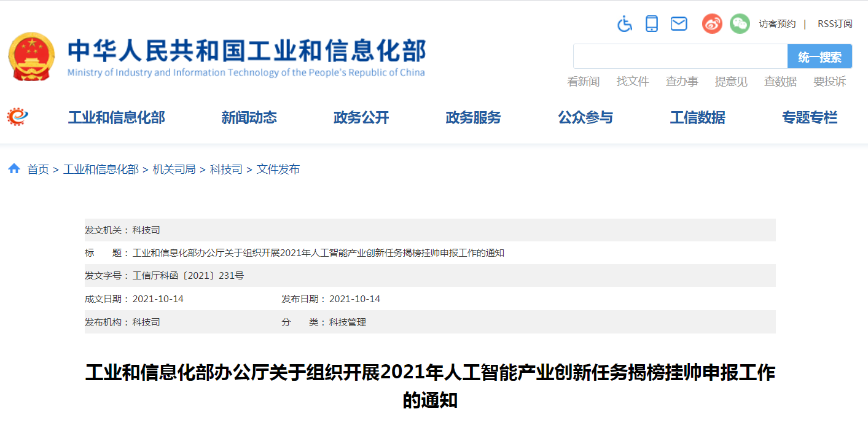Click the document number 工信厅科函〔2021〕231号
Screen dimensions: 868x425
188,276
